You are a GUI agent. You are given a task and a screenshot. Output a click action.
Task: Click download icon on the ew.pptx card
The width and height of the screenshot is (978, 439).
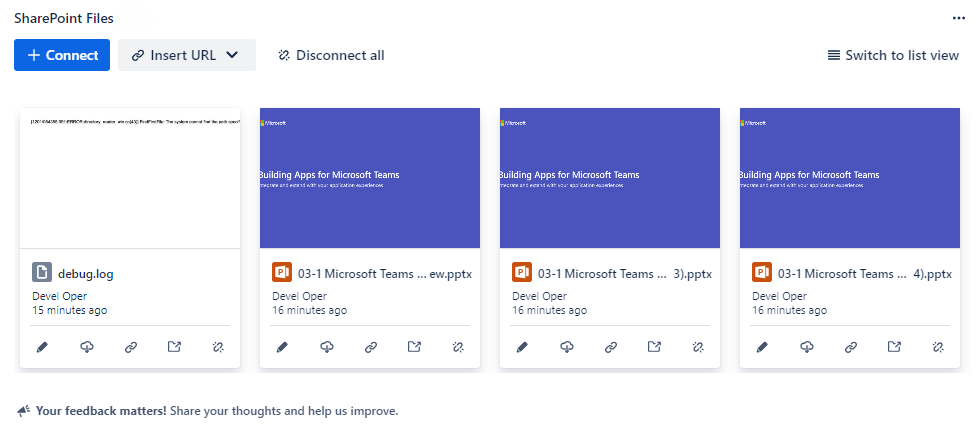tap(327, 347)
